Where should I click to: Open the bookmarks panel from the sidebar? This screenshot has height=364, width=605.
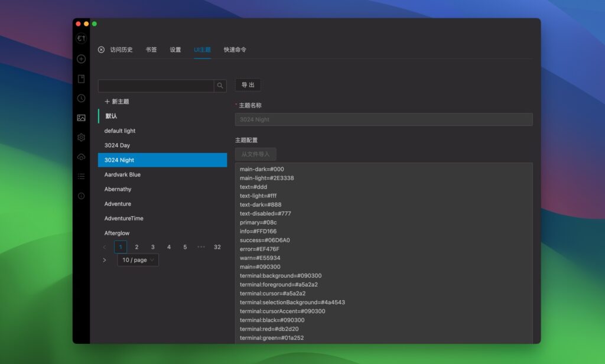tap(81, 79)
